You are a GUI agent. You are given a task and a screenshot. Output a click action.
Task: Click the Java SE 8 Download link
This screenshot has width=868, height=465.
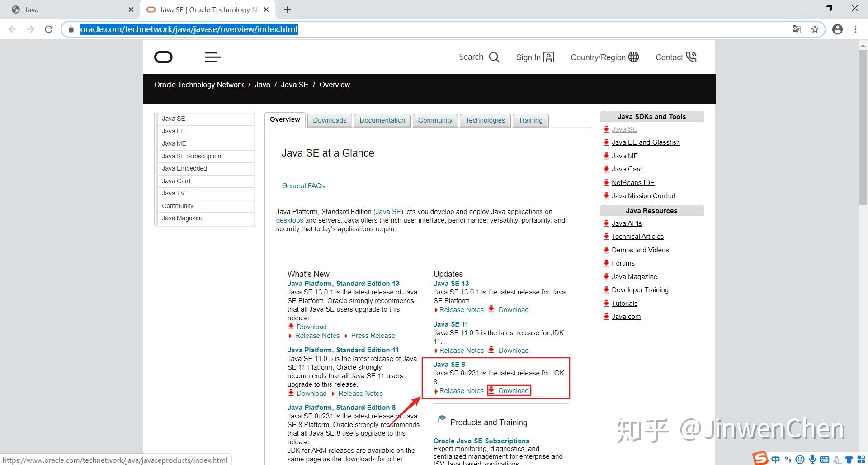[x=514, y=391]
